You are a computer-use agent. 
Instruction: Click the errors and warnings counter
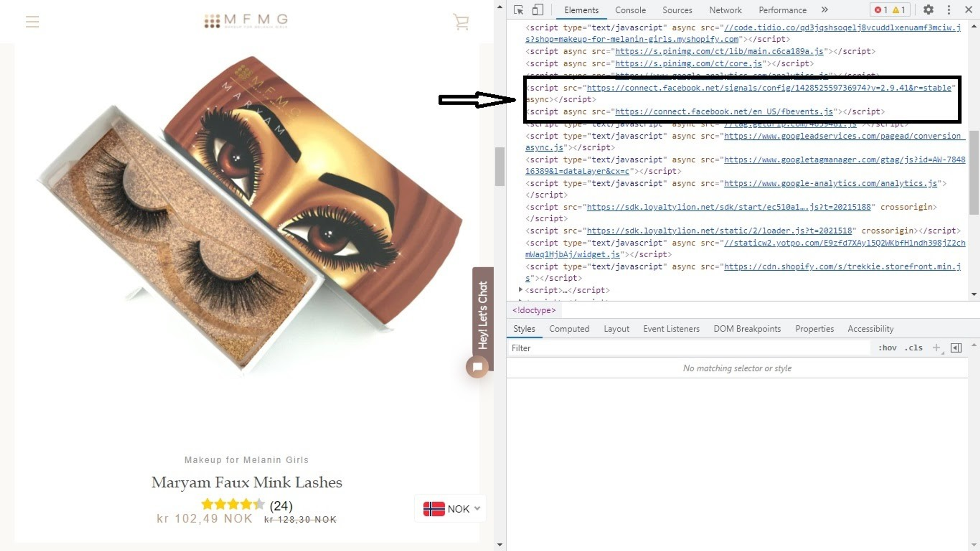pos(890,10)
